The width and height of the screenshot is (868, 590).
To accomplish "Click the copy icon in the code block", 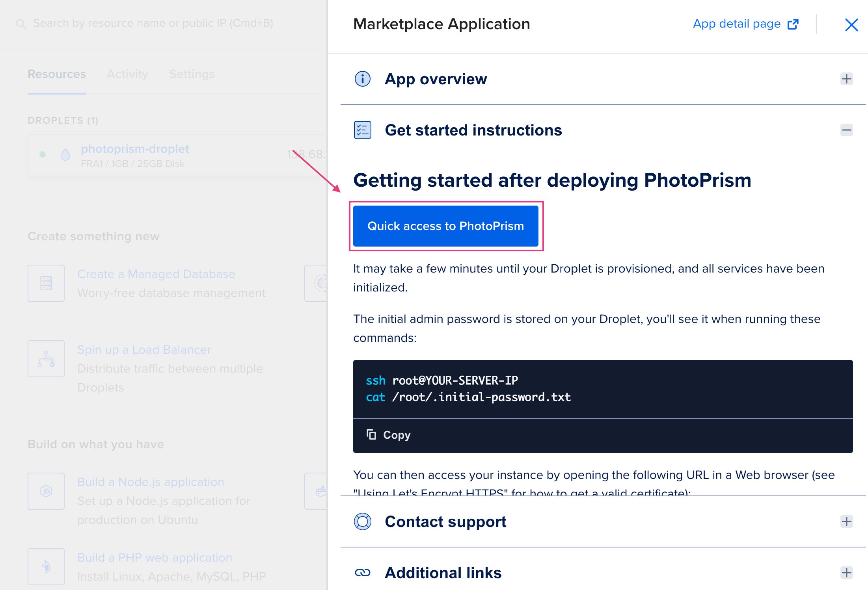I will click(x=371, y=434).
